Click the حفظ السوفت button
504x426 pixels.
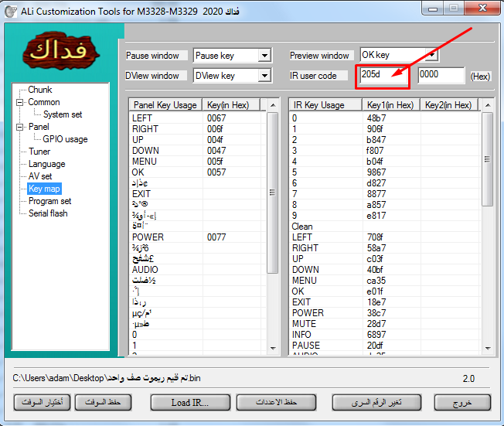click(103, 403)
